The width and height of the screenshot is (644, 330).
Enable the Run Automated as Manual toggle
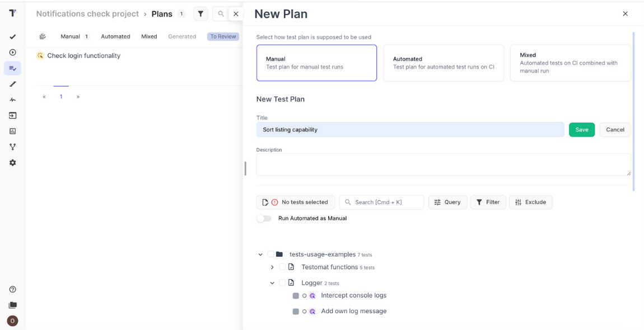(x=264, y=218)
